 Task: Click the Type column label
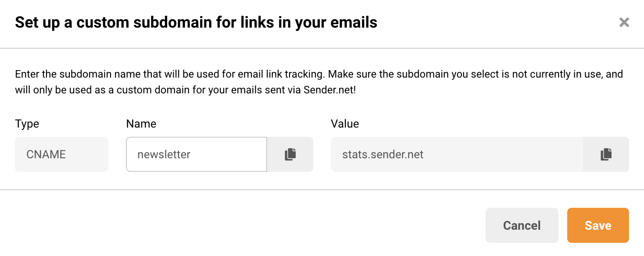click(x=27, y=124)
